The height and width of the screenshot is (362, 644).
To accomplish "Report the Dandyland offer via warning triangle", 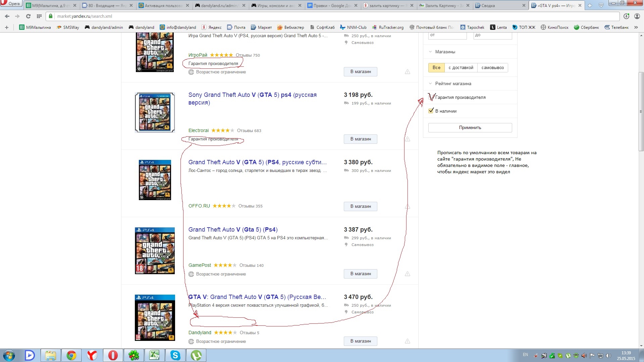I will (407, 341).
